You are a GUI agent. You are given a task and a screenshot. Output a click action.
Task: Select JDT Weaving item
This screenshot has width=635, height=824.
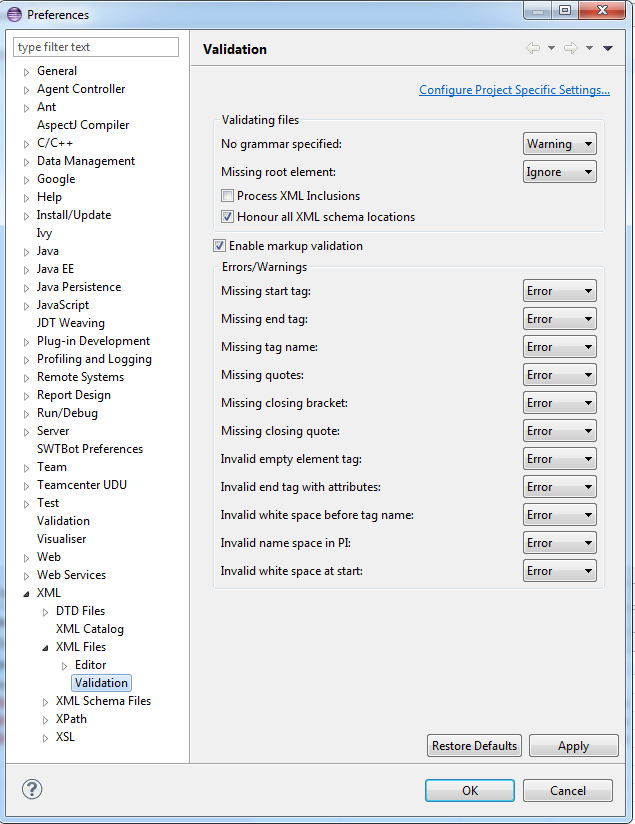(x=71, y=323)
